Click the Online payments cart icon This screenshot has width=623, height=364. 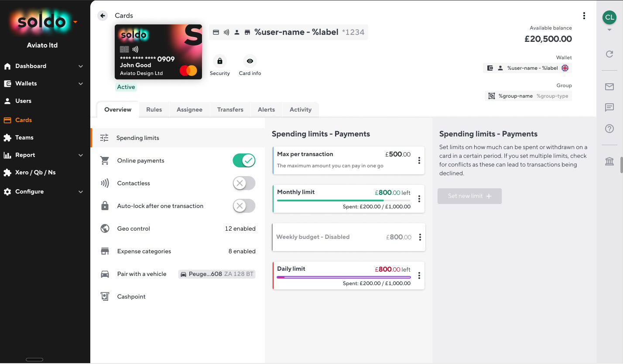coord(105,160)
